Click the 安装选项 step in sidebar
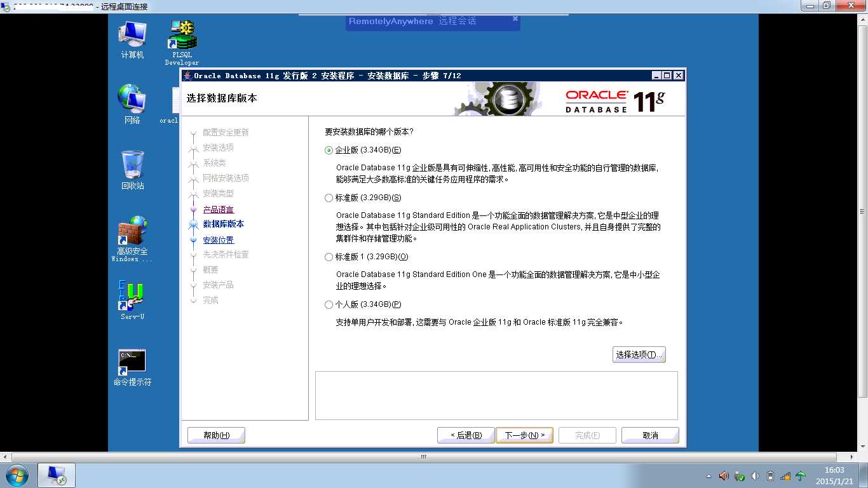868x488 pixels. (218, 147)
